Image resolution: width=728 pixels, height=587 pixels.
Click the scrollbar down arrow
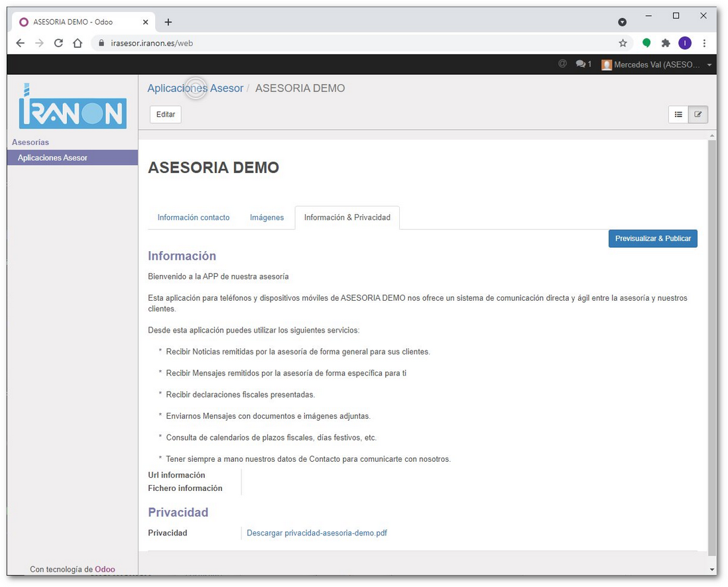[711, 569]
